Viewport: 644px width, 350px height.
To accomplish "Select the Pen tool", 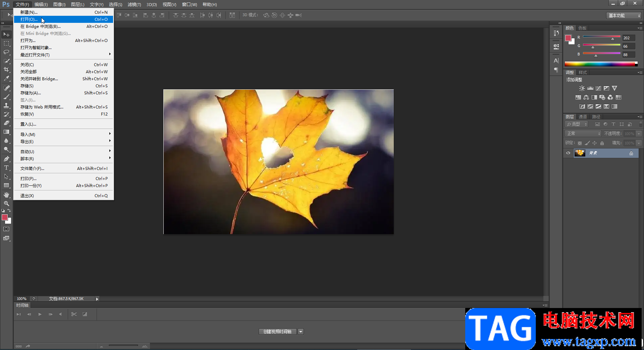I will pos(6,159).
